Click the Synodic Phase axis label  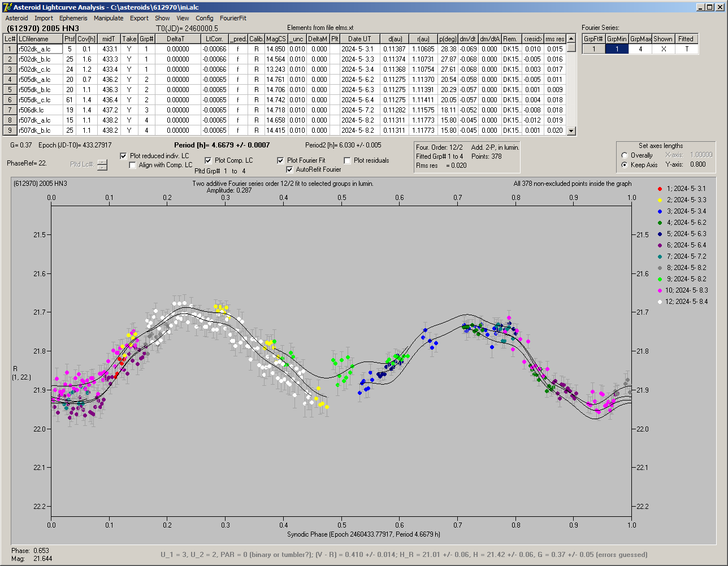pyautogui.click(x=363, y=534)
